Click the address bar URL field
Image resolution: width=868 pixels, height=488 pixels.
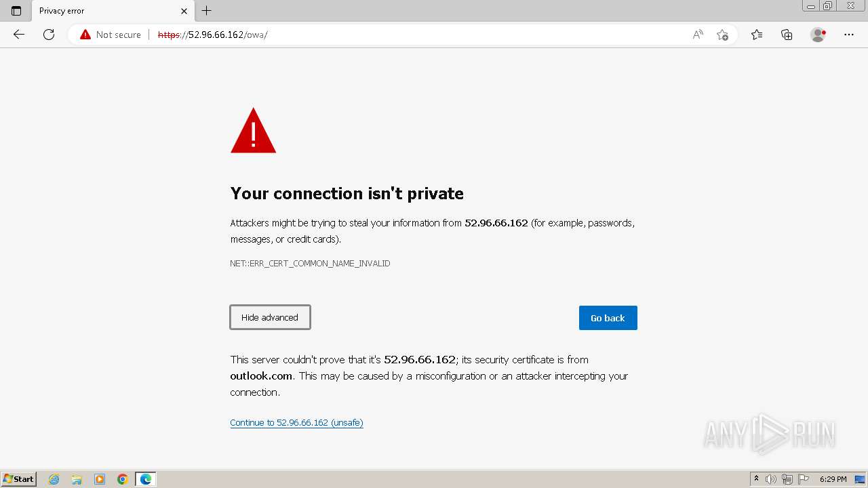tap(407, 35)
